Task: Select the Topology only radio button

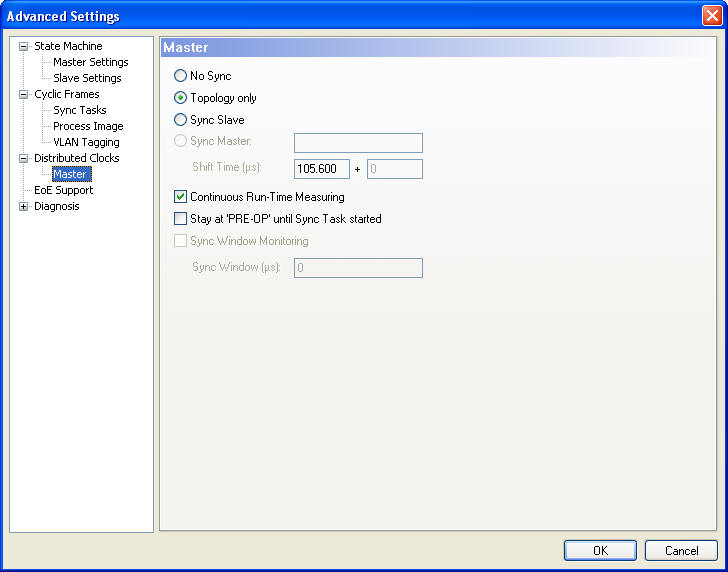Action: coord(180,98)
